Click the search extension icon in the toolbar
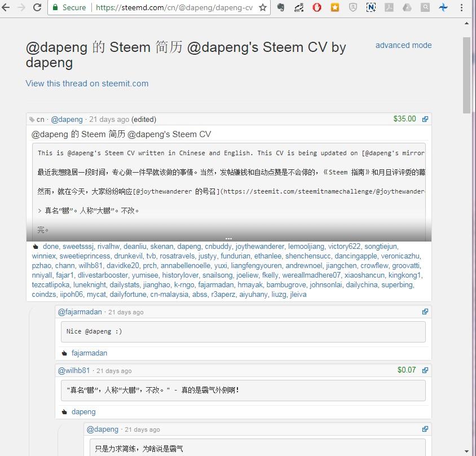Image resolution: width=476 pixels, height=456 pixels. click(425, 7)
